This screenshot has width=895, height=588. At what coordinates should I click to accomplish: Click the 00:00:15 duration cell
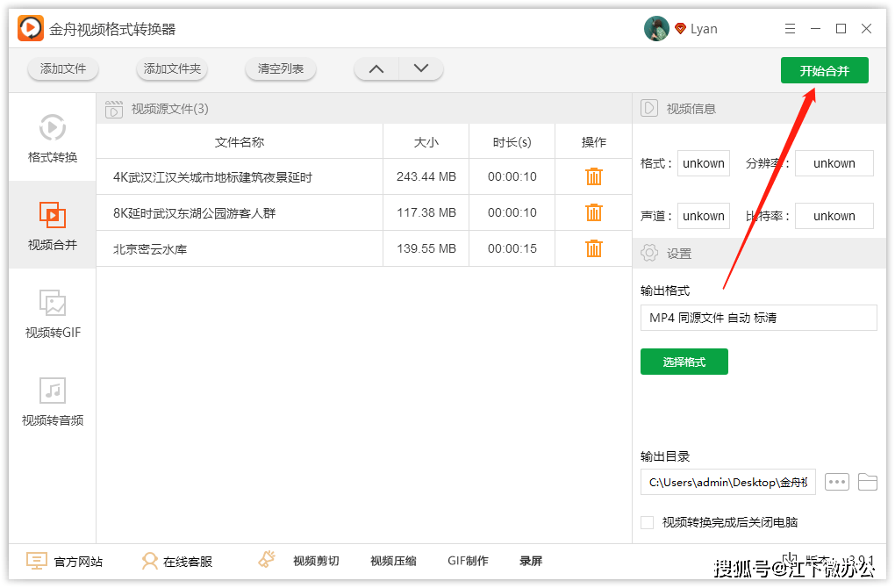(x=512, y=249)
